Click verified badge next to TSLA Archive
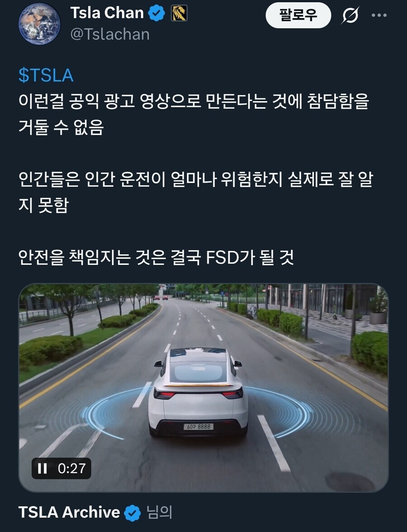Screen dimensions: 407x532 pyautogui.click(x=133, y=513)
